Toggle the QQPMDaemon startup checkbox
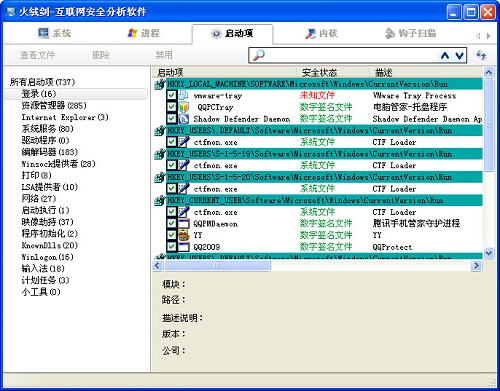This screenshot has height=391, width=500. click(171, 223)
